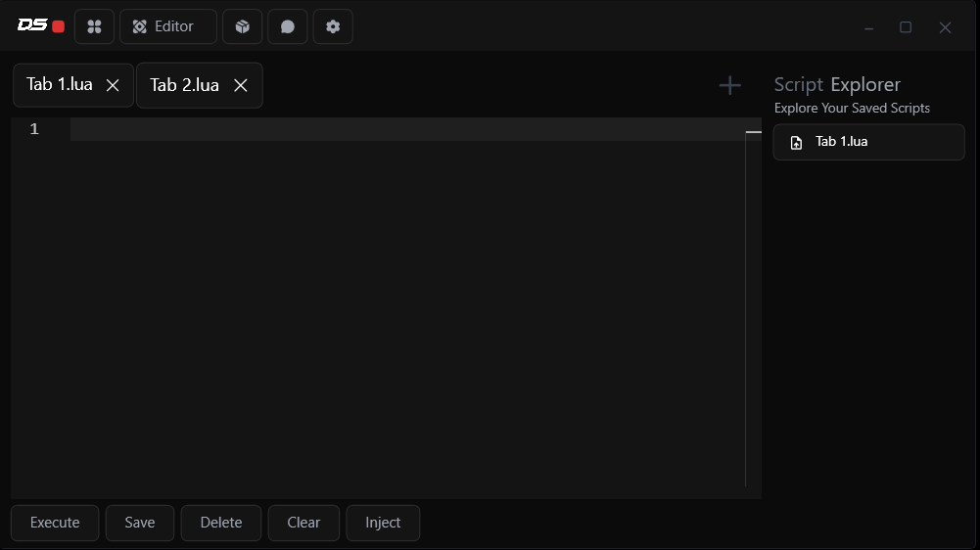Switch to the Tab 1.lua tab
Screen dimensions: 980x550
[x=60, y=85]
